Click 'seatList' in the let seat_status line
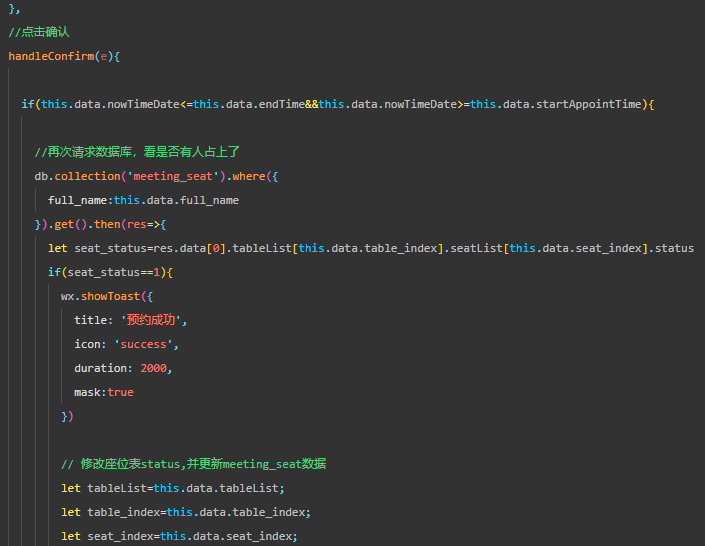This screenshot has width=705, height=546. [x=477, y=248]
